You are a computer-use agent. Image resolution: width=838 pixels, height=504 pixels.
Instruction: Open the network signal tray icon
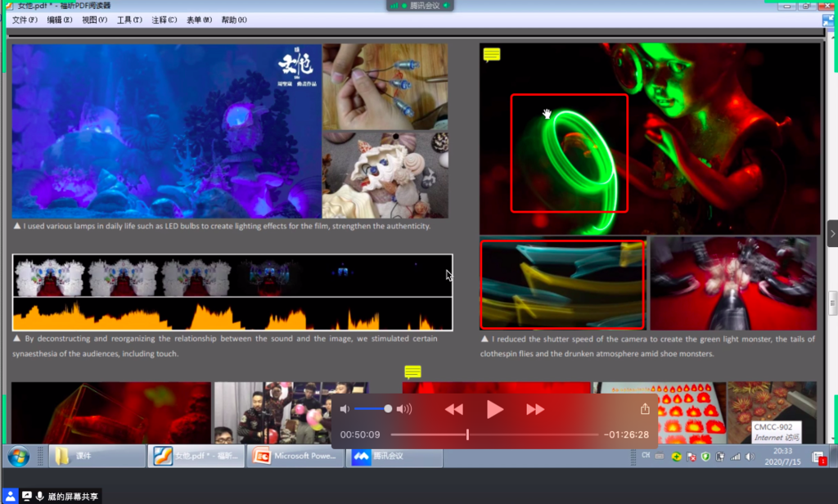point(736,457)
